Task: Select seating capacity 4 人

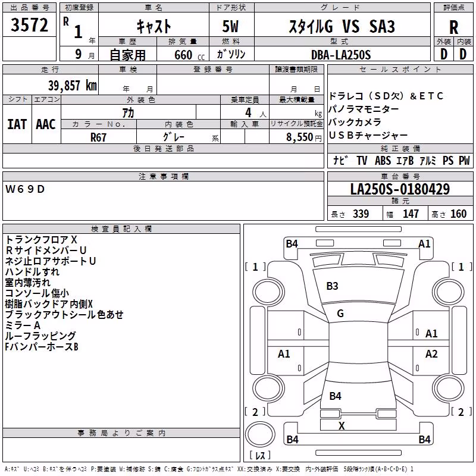Action: tap(256, 113)
